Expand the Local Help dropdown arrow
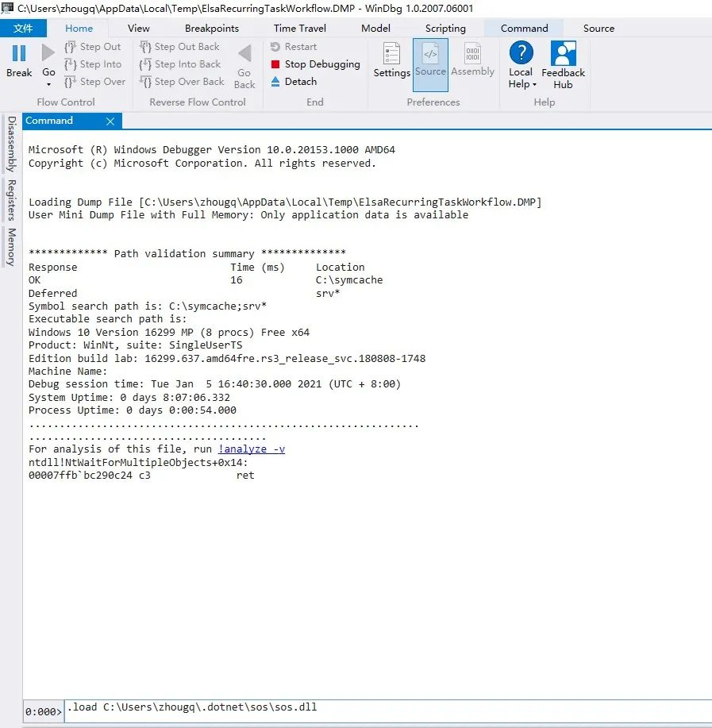The height and width of the screenshot is (728, 712). click(x=535, y=84)
